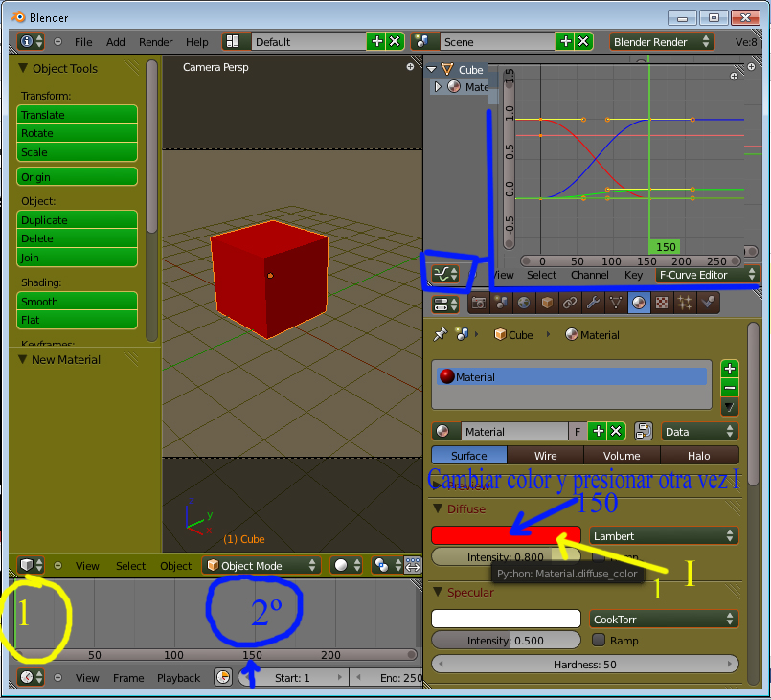Screen dimensions: 771x700
Task: Open the pivot point selector icon
Action: point(387,565)
